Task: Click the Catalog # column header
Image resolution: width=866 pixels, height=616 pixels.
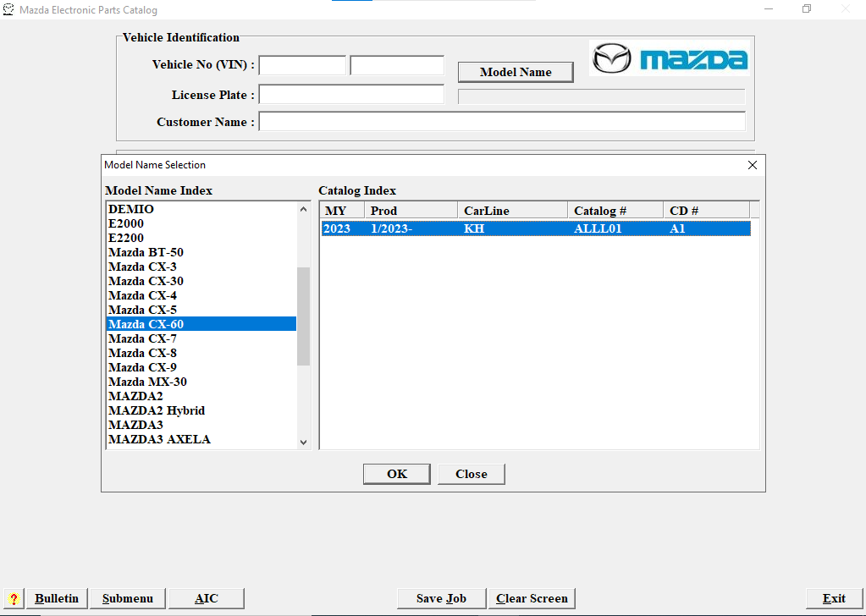Action: (615, 211)
